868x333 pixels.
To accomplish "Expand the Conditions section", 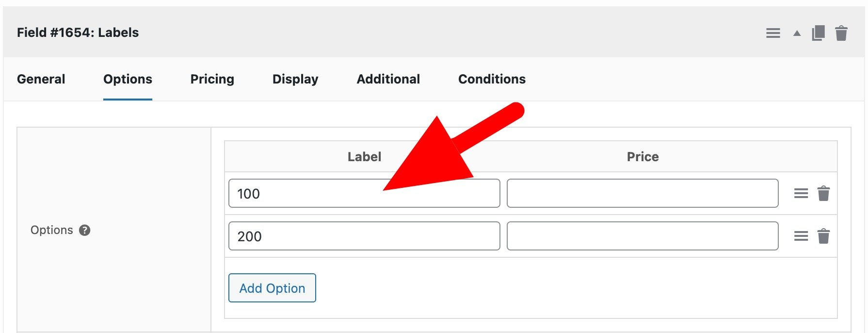I will [x=491, y=79].
